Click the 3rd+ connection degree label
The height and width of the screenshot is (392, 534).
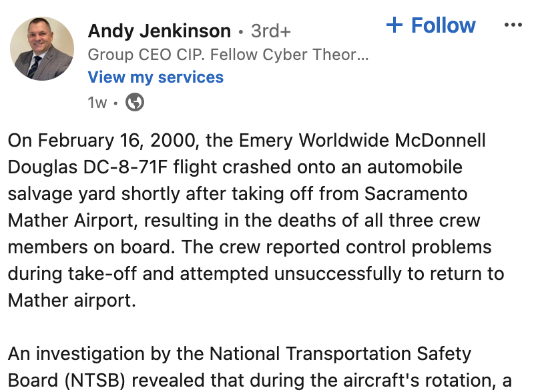[x=271, y=31]
